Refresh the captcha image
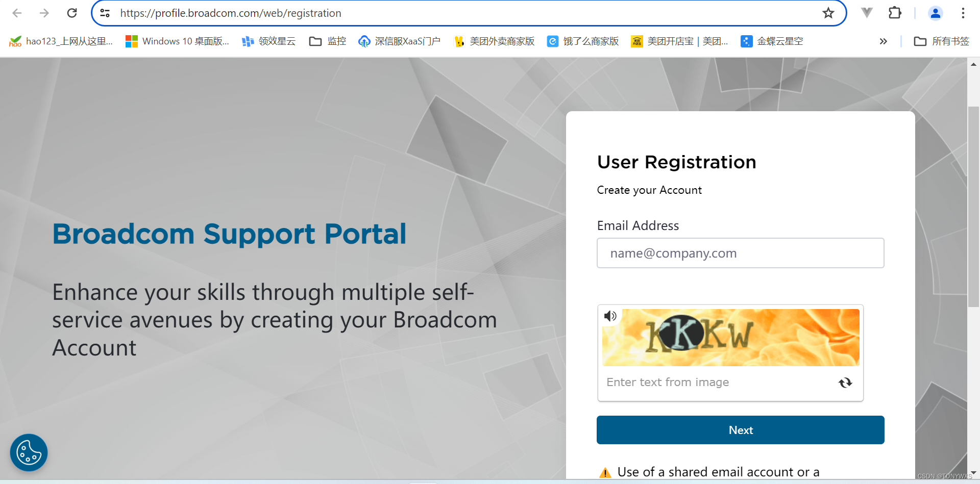 click(845, 383)
